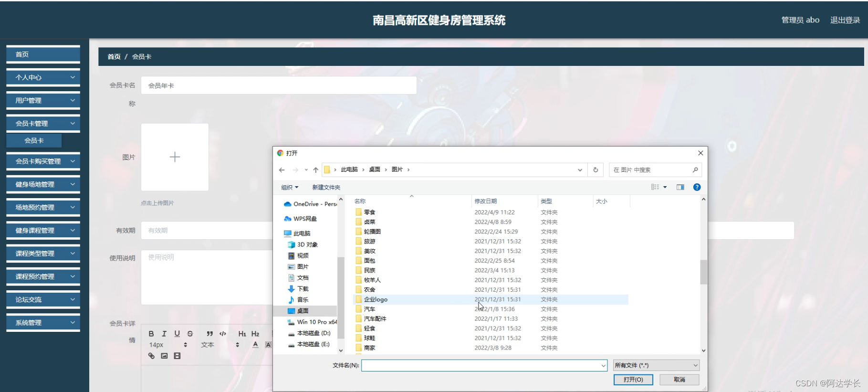868x392 pixels.
Task: Go up one folder level in dialog
Action: click(x=315, y=170)
